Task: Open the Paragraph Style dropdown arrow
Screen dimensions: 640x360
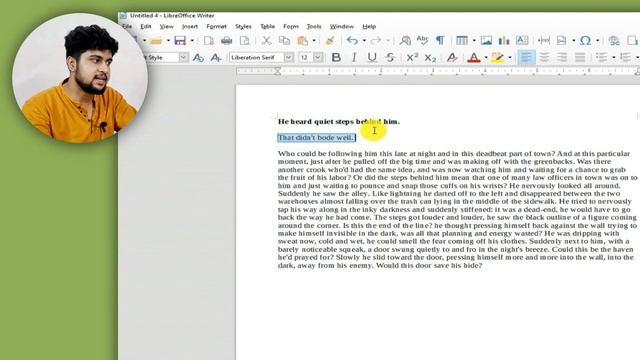Action: click(x=183, y=58)
